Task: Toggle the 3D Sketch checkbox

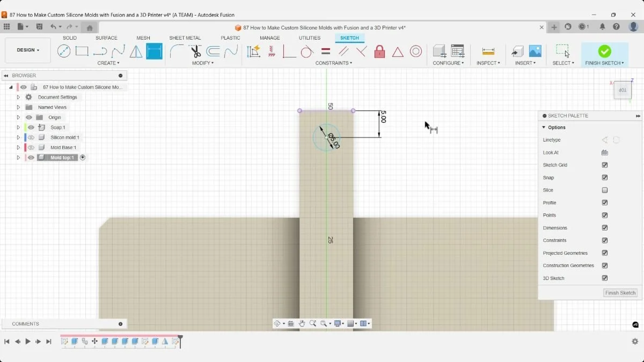Action: 605,278
